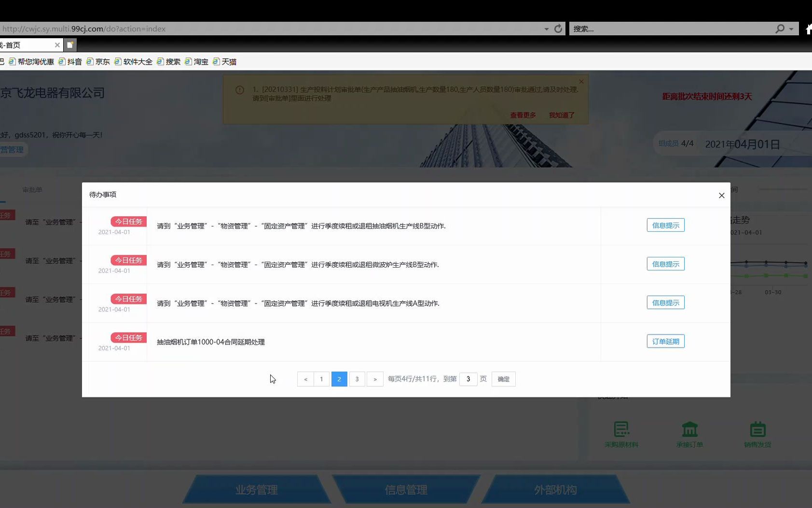812x508 pixels.
Task: Select page 2 in pagination
Action: [339, 379]
